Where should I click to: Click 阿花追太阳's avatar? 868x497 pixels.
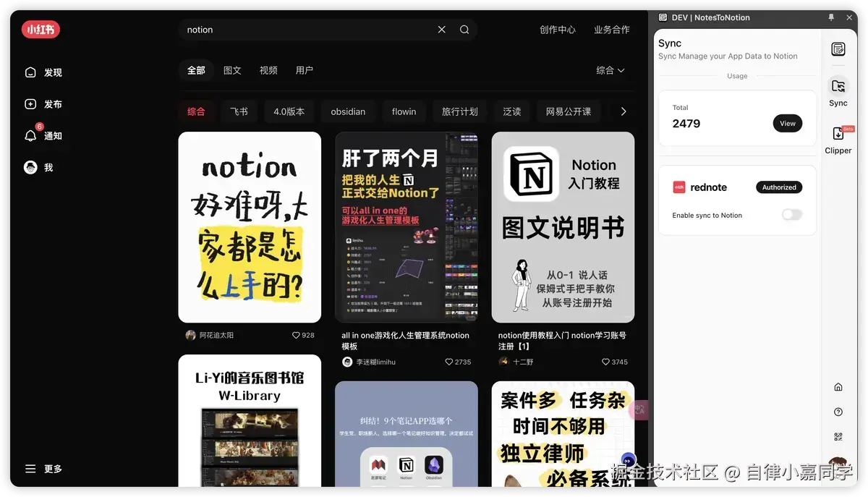pos(190,335)
